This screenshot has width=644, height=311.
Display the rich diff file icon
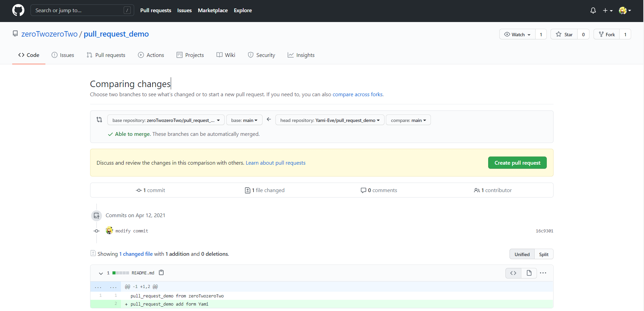529,273
